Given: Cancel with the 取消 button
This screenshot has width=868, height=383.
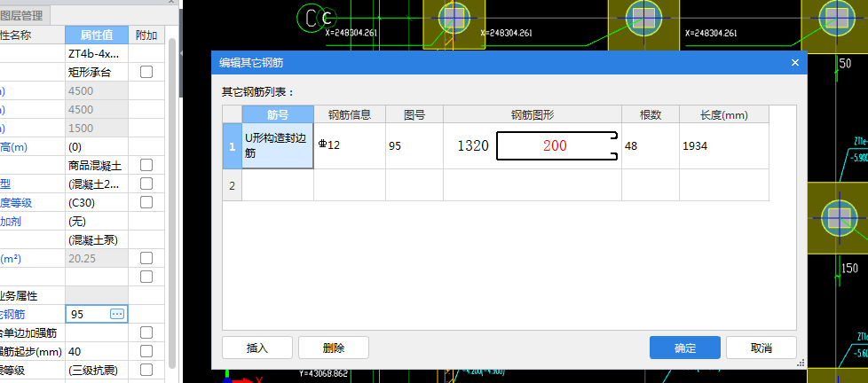Looking at the screenshot, I should (761, 348).
